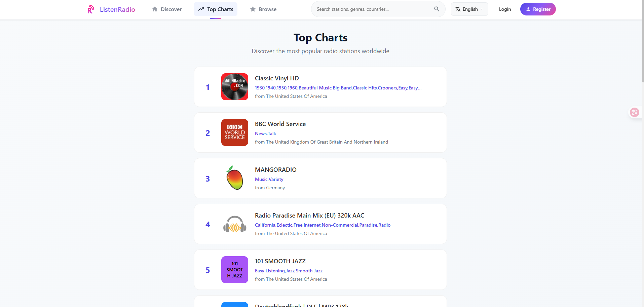
Task: Open the Browse tab
Action: coord(263,9)
